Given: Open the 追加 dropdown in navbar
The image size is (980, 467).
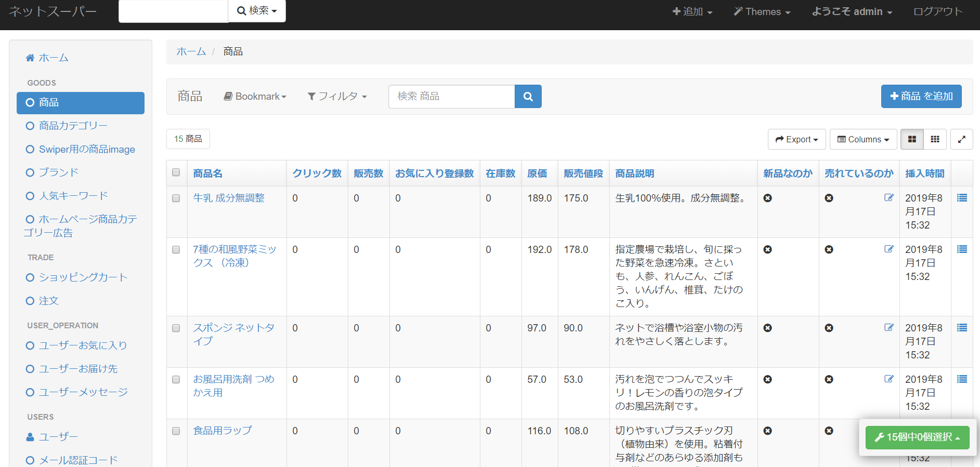Looking at the screenshot, I should [692, 11].
